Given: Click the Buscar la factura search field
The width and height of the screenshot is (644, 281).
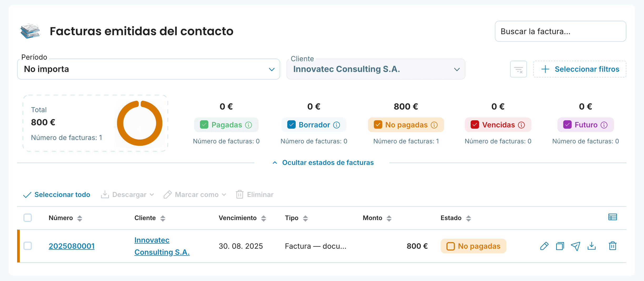Looking at the screenshot, I should 560,31.
